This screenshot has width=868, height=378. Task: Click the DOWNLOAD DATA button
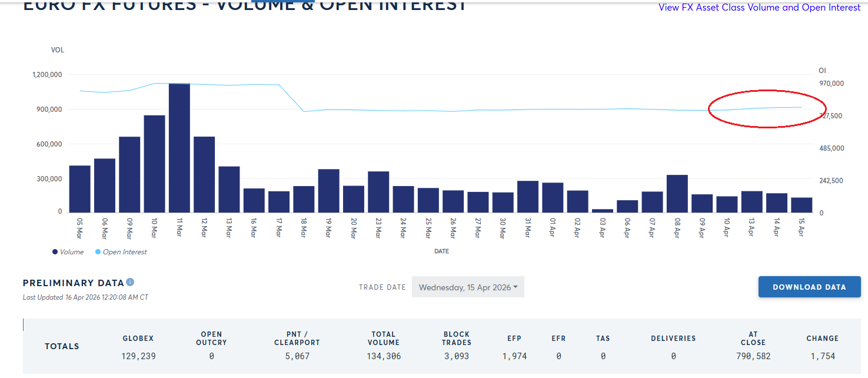(809, 287)
